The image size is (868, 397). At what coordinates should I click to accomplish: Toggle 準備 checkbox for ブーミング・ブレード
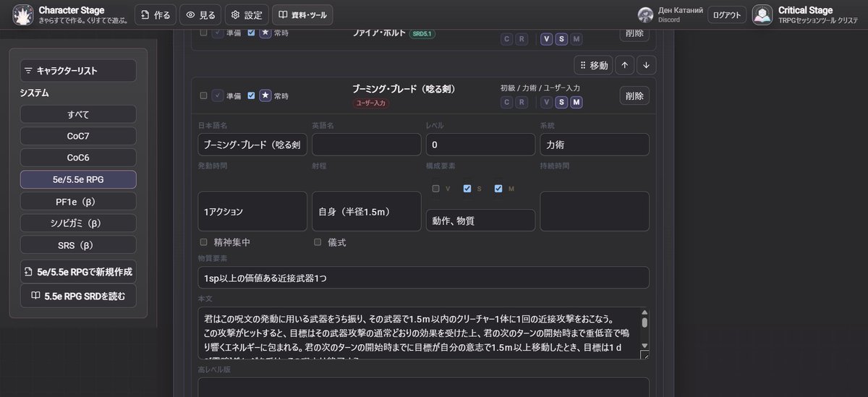pos(204,95)
